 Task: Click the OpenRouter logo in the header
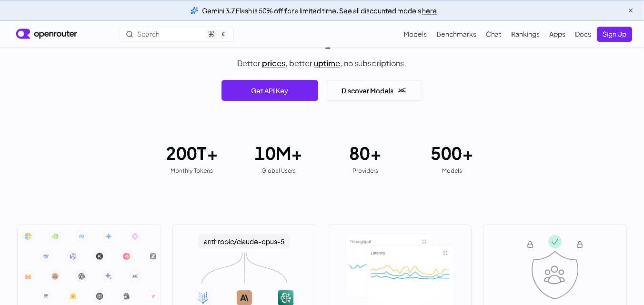[46, 34]
